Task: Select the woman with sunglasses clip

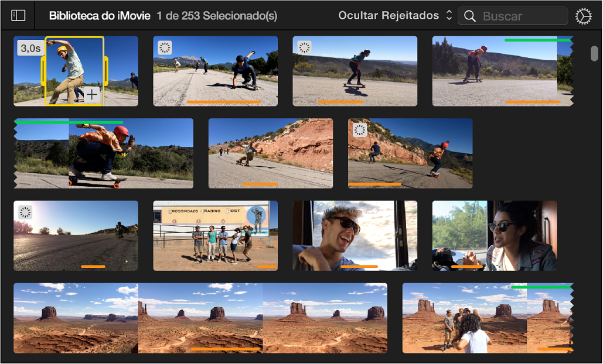Action: 494,235
